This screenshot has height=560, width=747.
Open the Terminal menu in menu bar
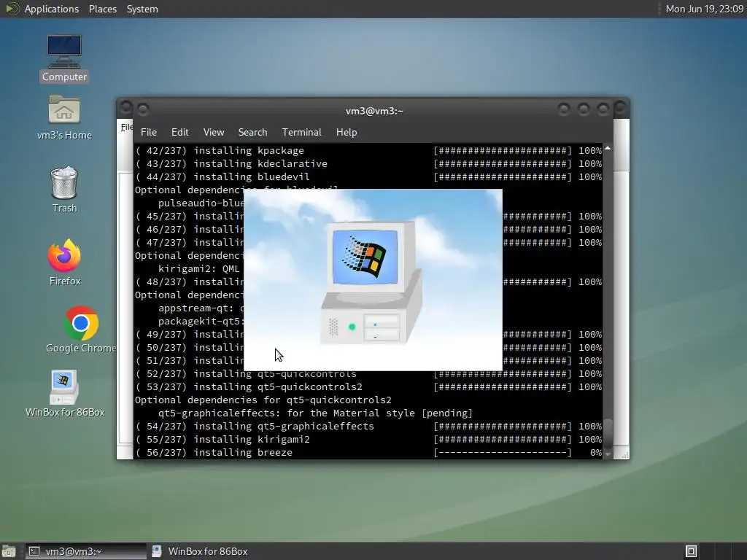[301, 132]
